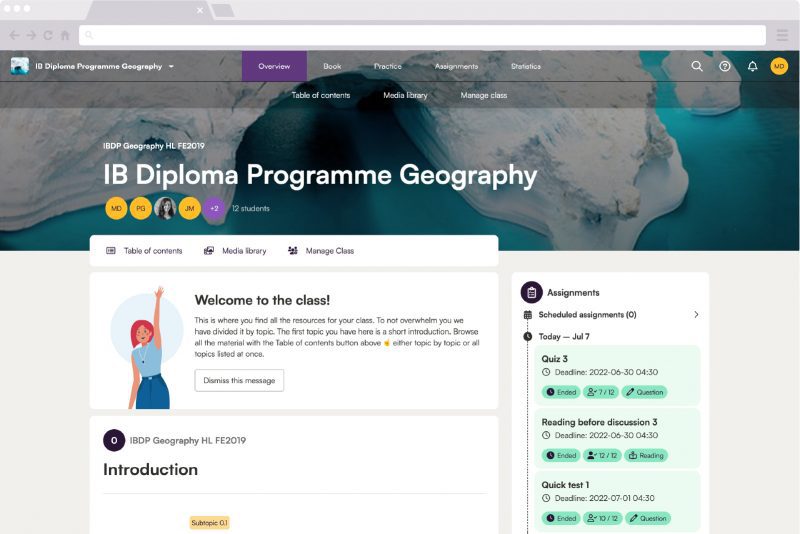Click the browser reload icon
Viewport: 800px width, 534px height.
pos(48,35)
